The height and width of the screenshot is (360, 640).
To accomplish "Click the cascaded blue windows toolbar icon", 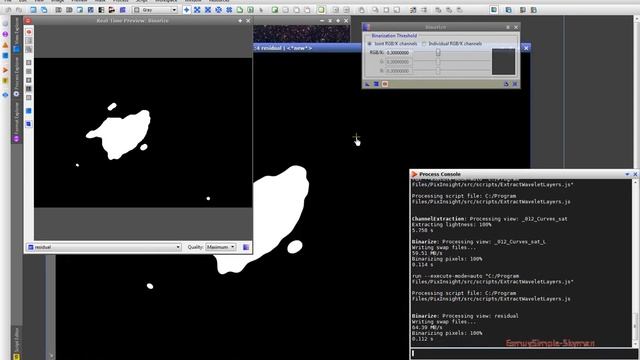I will [x=44, y=9].
